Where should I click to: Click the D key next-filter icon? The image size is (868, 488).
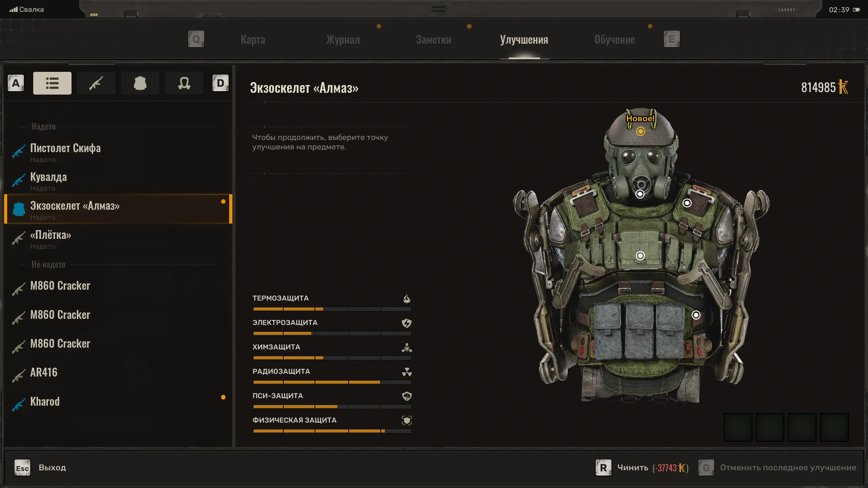click(x=220, y=83)
